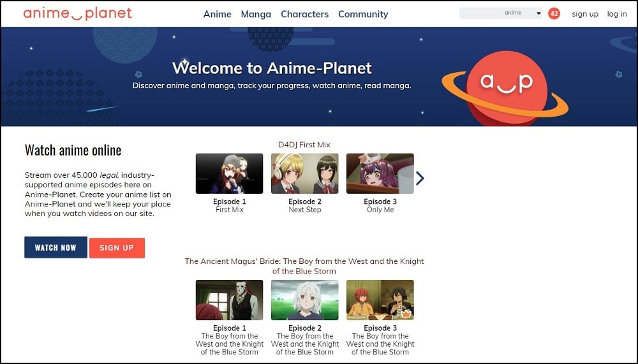Click the WATCH NOW button
The width and height of the screenshot is (638, 364).
56,247
